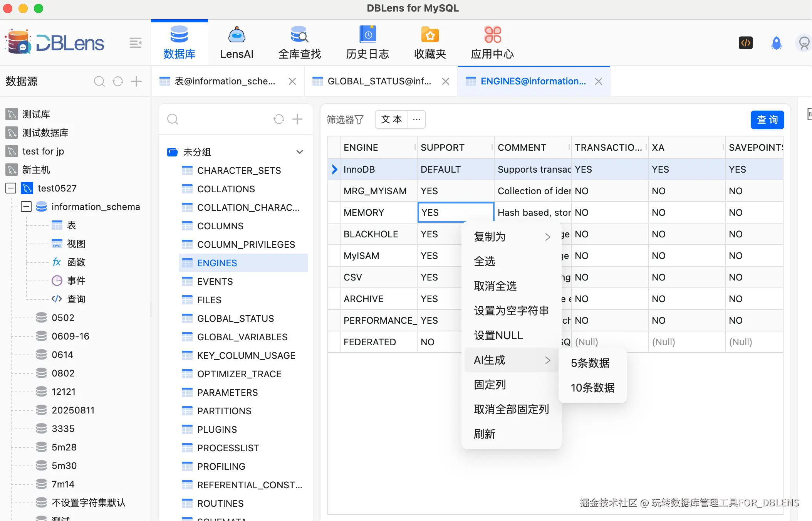The width and height of the screenshot is (812, 521).
Task: Select 5条数据 in AI生成 submenu
Action: tap(592, 363)
